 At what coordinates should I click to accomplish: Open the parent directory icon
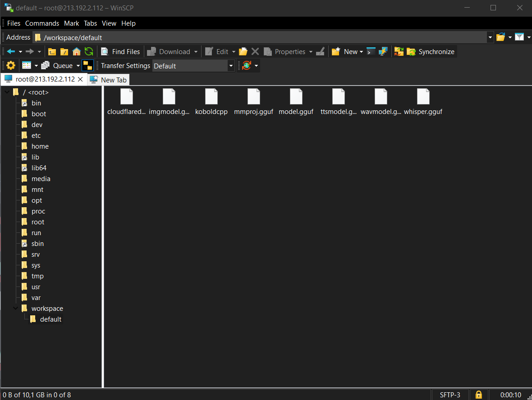(52, 51)
